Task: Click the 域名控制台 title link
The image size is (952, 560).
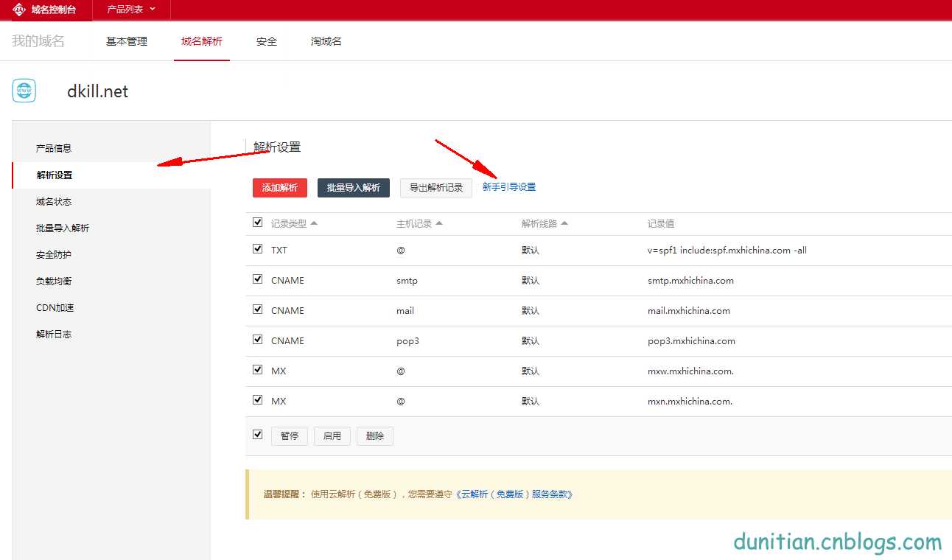Action: point(54,10)
